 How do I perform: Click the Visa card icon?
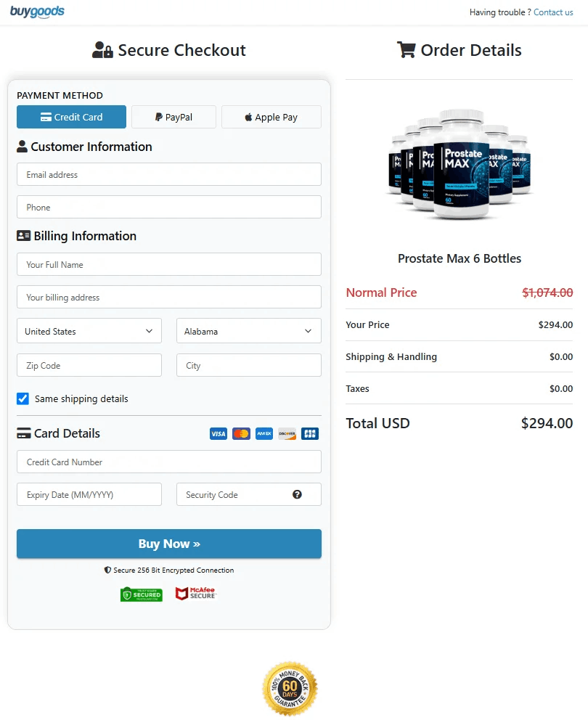219,433
